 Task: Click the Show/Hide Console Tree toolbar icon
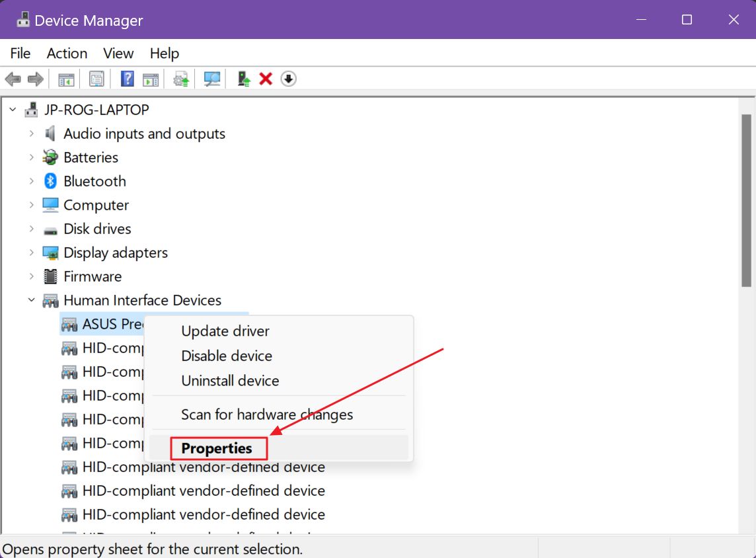tap(65, 79)
